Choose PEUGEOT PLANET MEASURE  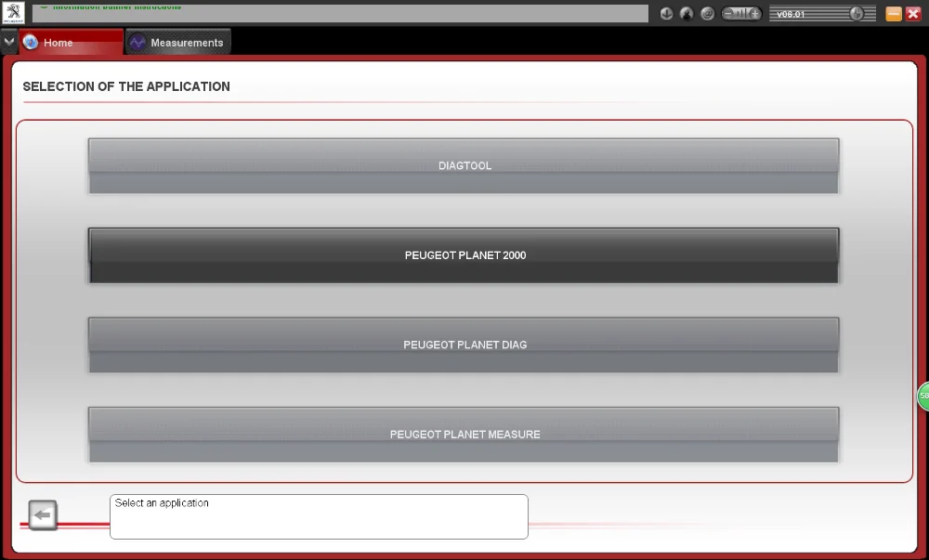pos(464,435)
